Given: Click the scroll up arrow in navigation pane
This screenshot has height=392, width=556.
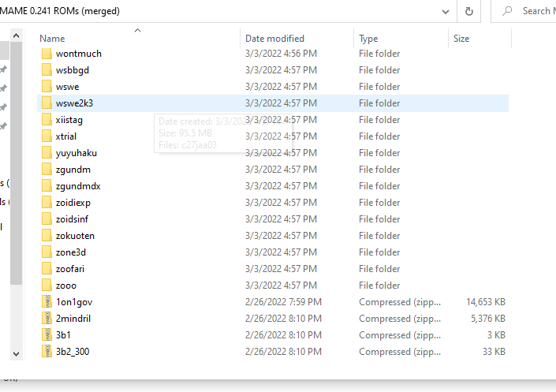Looking at the screenshot, I should point(16,35).
